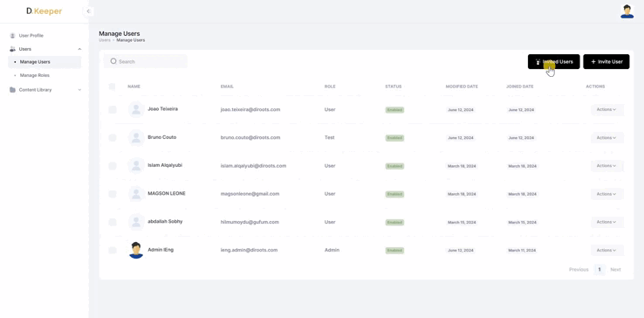This screenshot has height=318, width=644.
Task: Click the Test role of Bruno Couto
Action: [329, 138]
